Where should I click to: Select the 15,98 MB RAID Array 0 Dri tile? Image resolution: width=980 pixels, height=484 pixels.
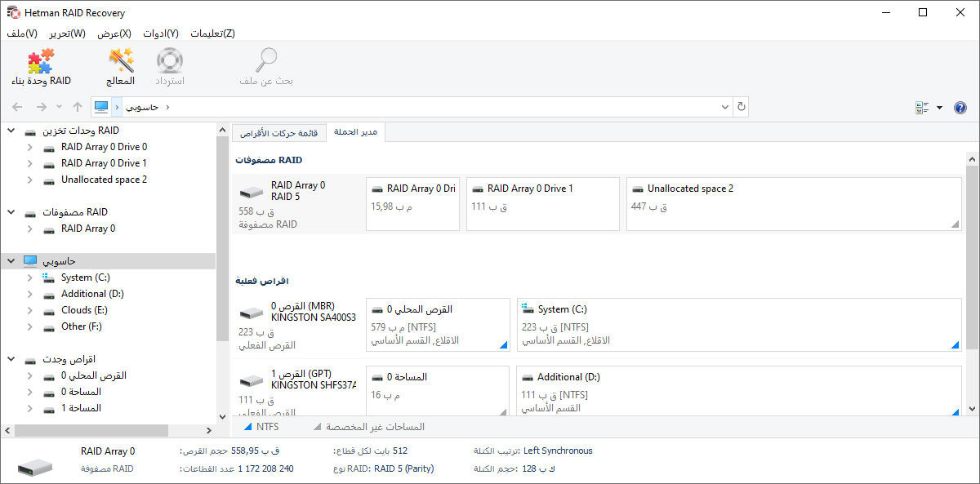[x=412, y=204]
